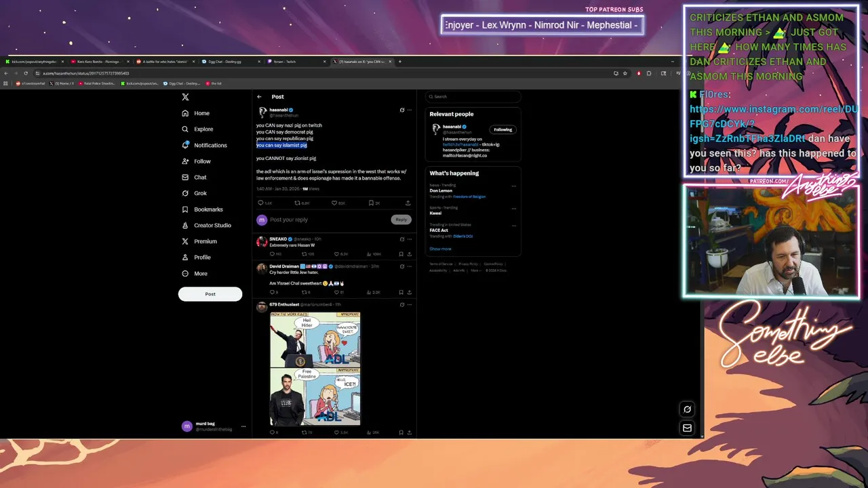
Task: Like David Draiman's reply
Action: pos(336,292)
